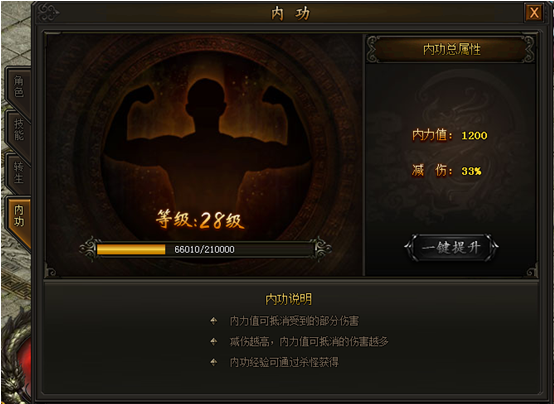This screenshot has height=404, width=554.
Task: Click the 内功 window title text
Action: pos(290,14)
